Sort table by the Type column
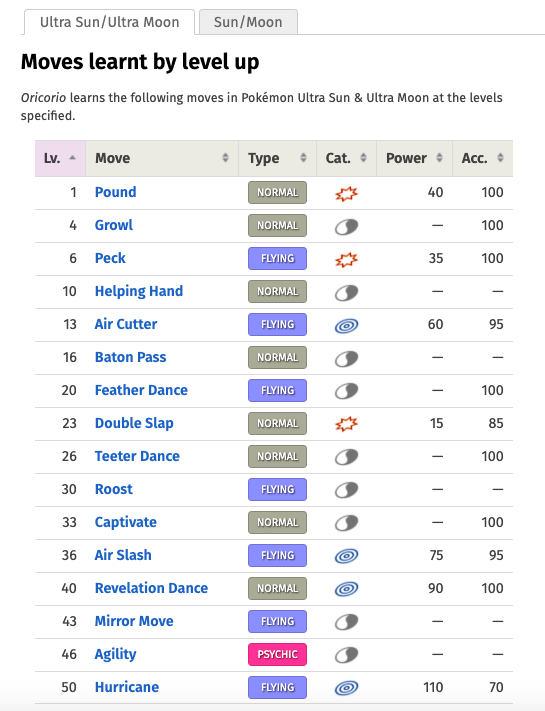Screen dimensions: 545x711 tap(277, 158)
